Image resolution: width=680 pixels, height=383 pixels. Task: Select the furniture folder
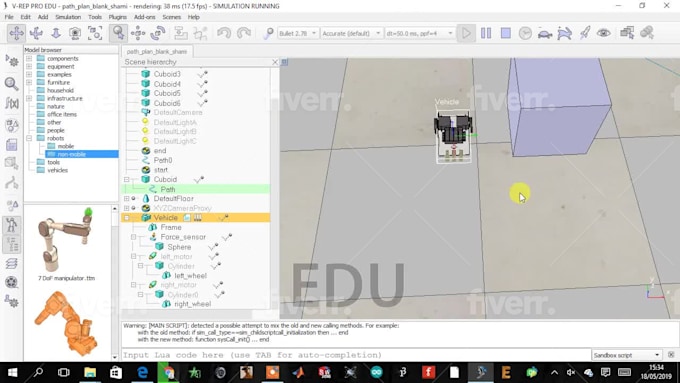pyautogui.click(x=58, y=82)
